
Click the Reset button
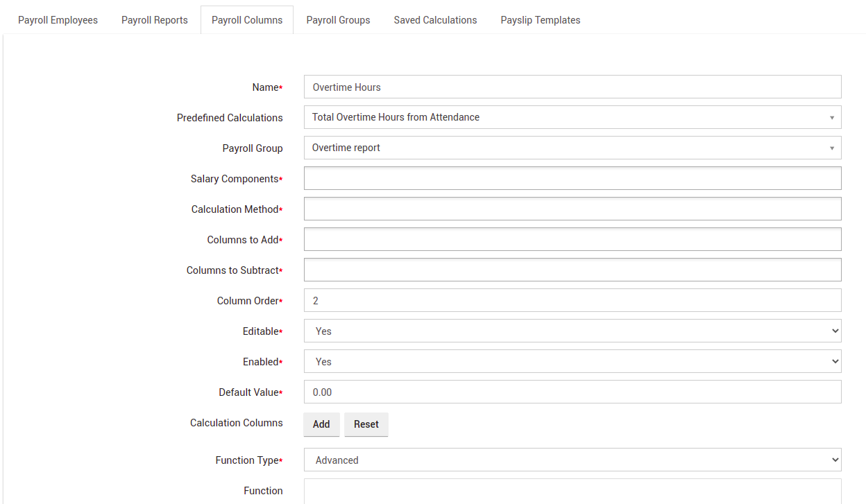[x=366, y=424]
